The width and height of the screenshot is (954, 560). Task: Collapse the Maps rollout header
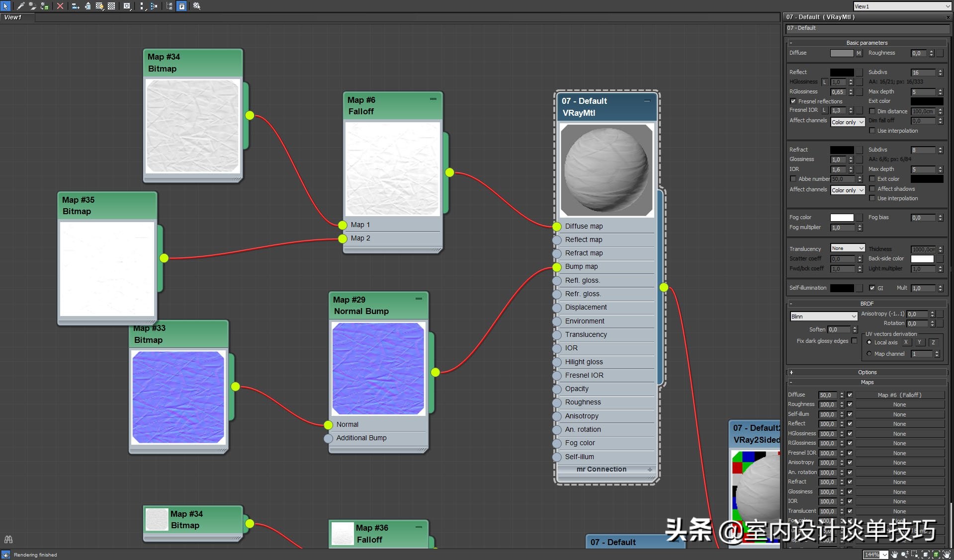(867, 382)
